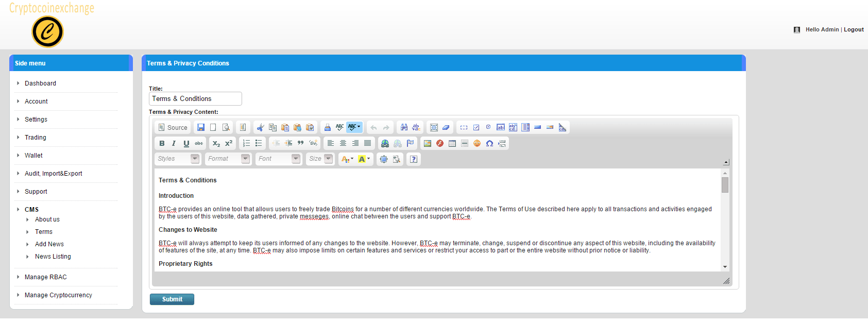Collapse the editor toolbar with the arrow
The height and width of the screenshot is (322, 868).
[x=726, y=162]
